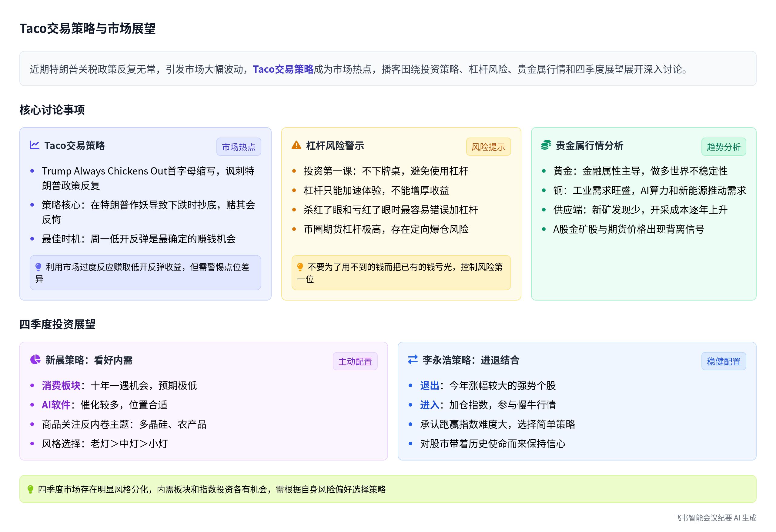The image size is (776, 532).
Task: Click the blue exchange arrows icon
Action: coord(413,360)
